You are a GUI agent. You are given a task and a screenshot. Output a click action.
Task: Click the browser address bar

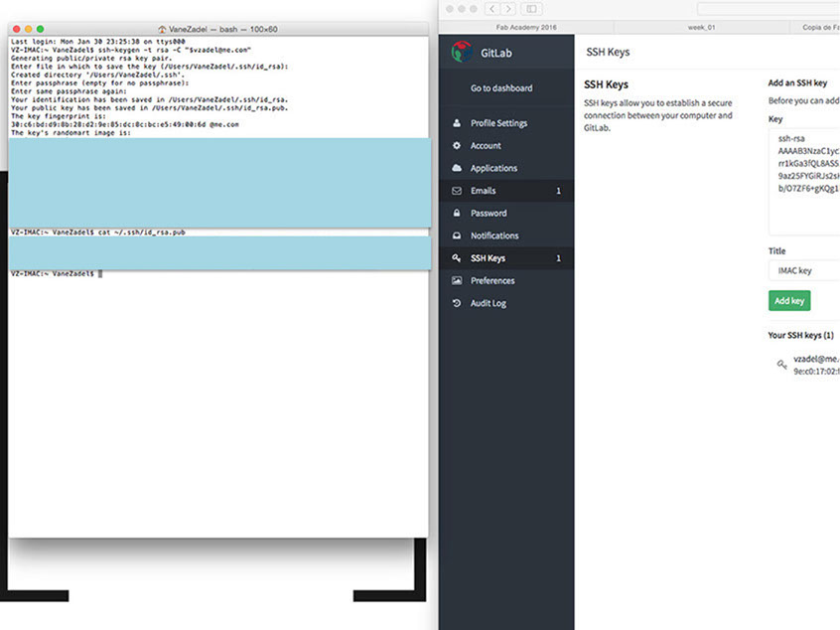coord(769,9)
